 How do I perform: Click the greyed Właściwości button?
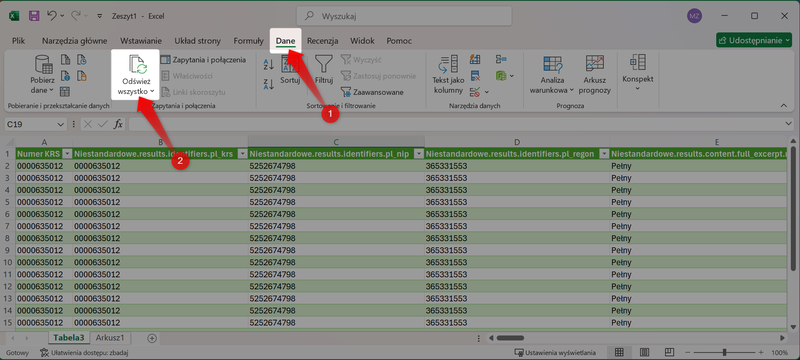187,76
